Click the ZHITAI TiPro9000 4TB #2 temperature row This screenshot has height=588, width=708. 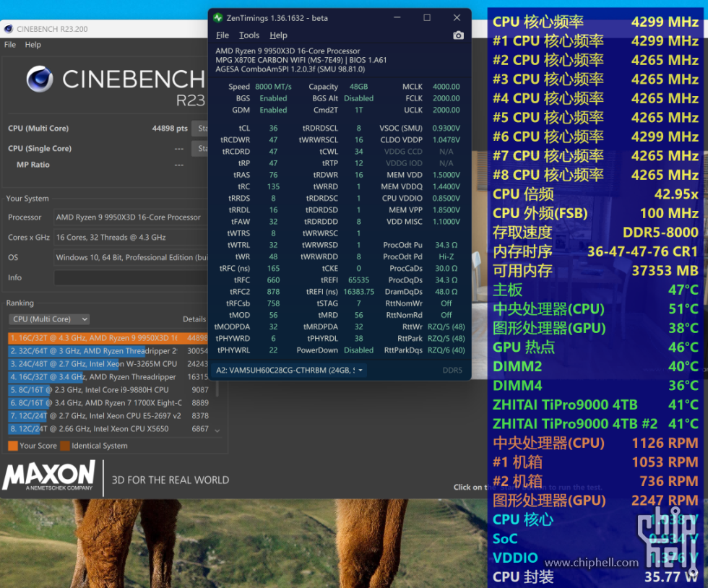595,423
